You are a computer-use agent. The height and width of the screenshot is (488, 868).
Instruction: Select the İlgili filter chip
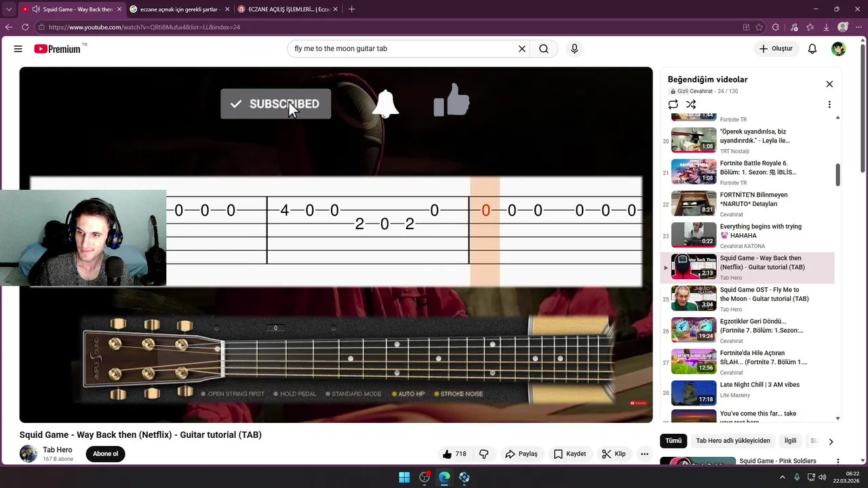click(x=790, y=441)
